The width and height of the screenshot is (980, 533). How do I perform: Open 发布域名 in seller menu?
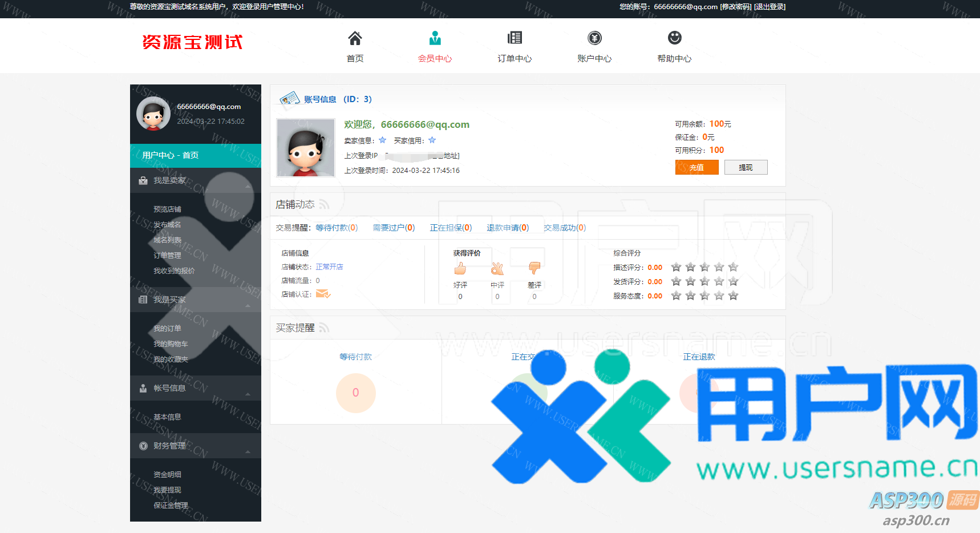(x=167, y=225)
